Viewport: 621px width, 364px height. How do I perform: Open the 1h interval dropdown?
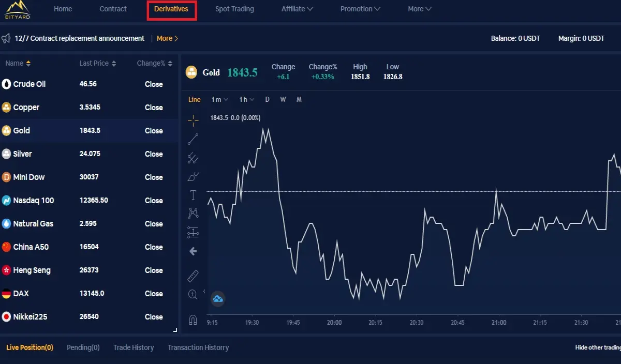pyautogui.click(x=246, y=99)
